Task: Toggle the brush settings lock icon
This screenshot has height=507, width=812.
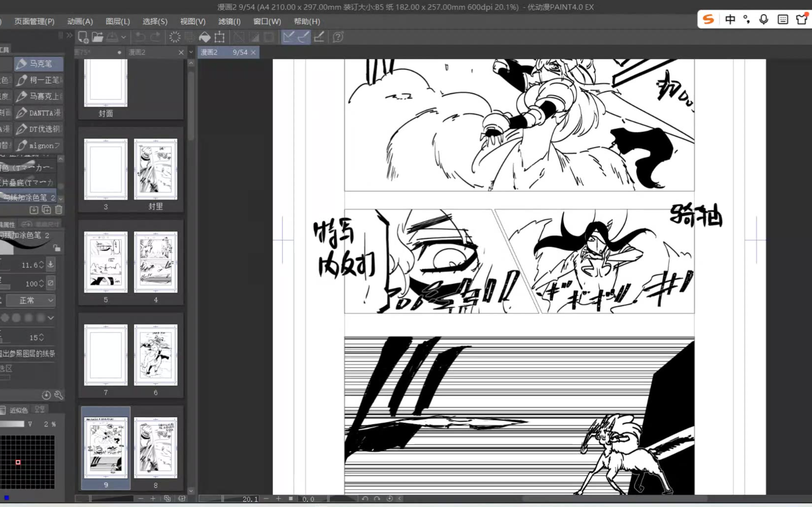Action: pyautogui.click(x=57, y=248)
